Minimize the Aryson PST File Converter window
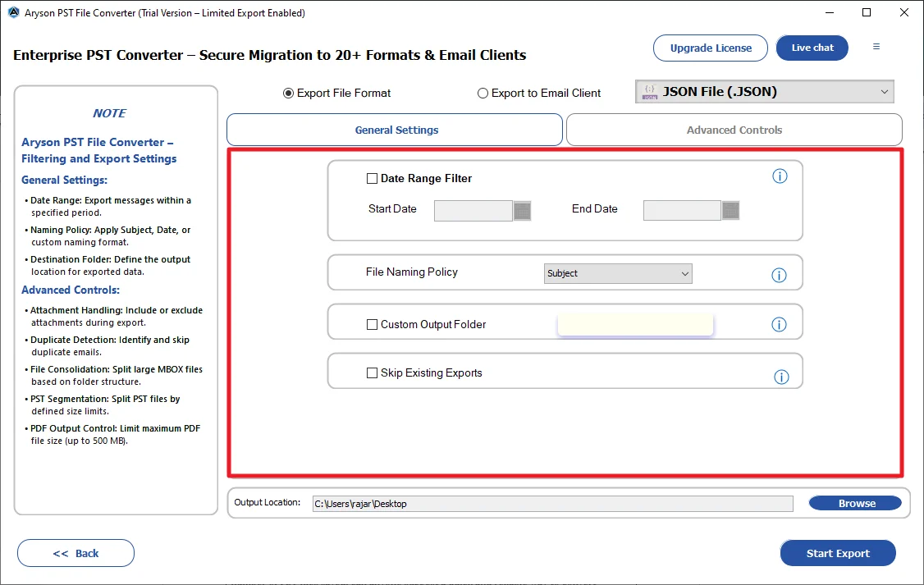This screenshot has width=924, height=585. point(829,12)
